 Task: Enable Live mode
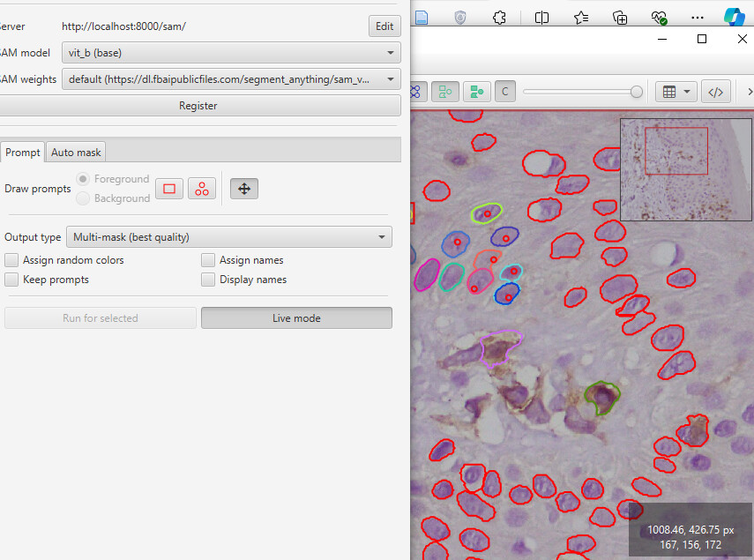296,317
